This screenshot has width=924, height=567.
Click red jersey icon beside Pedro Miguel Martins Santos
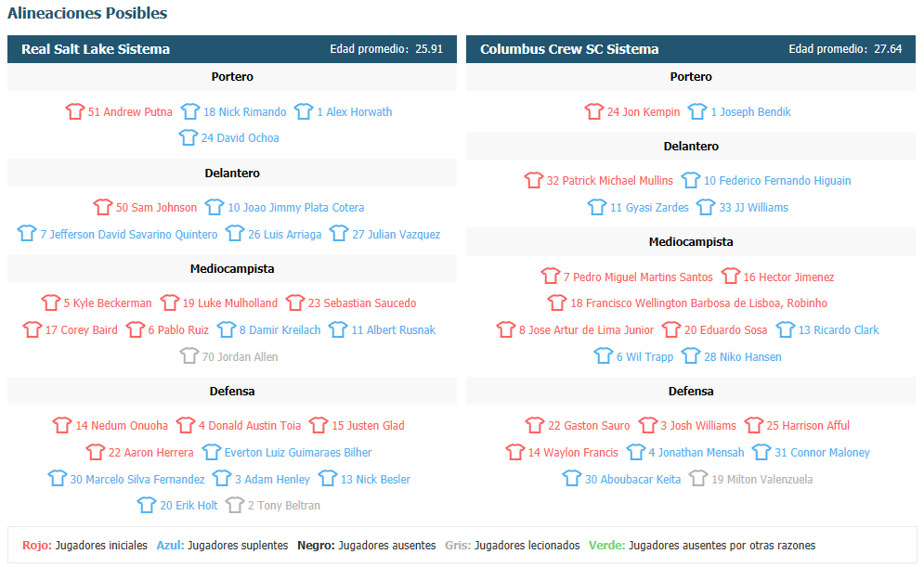tap(551, 277)
